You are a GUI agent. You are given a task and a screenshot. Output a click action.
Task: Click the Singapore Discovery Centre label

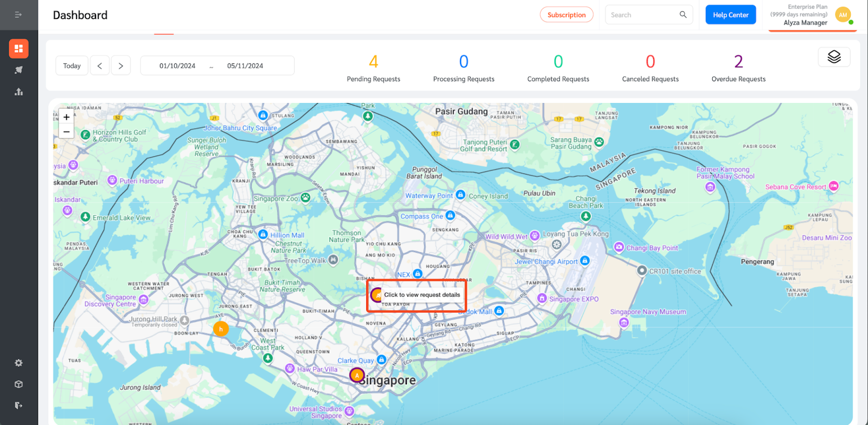point(110,301)
